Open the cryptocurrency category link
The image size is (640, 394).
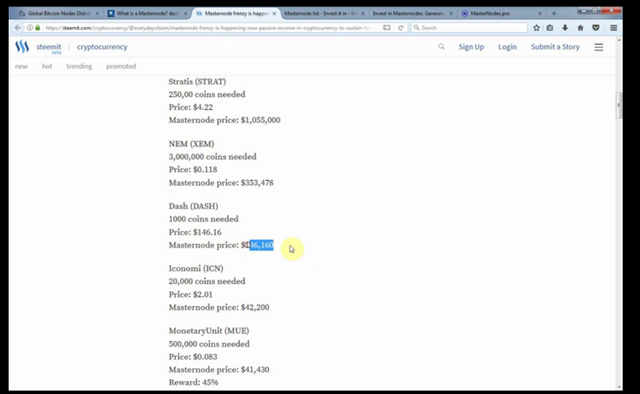click(x=102, y=47)
